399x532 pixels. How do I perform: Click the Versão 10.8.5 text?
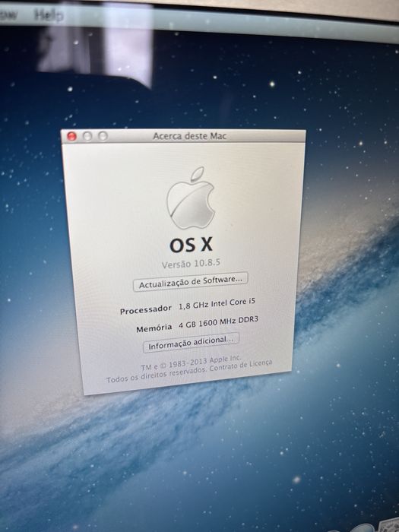pos(191,264)
